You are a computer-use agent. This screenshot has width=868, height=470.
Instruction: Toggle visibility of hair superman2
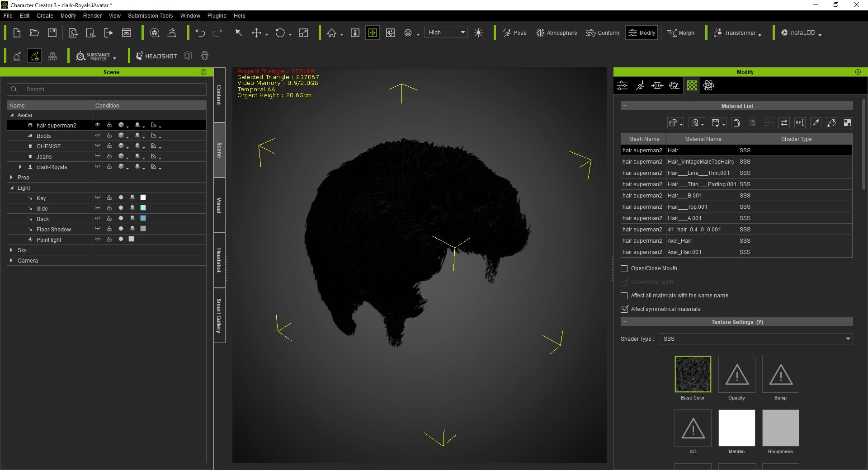coord(97,125)
